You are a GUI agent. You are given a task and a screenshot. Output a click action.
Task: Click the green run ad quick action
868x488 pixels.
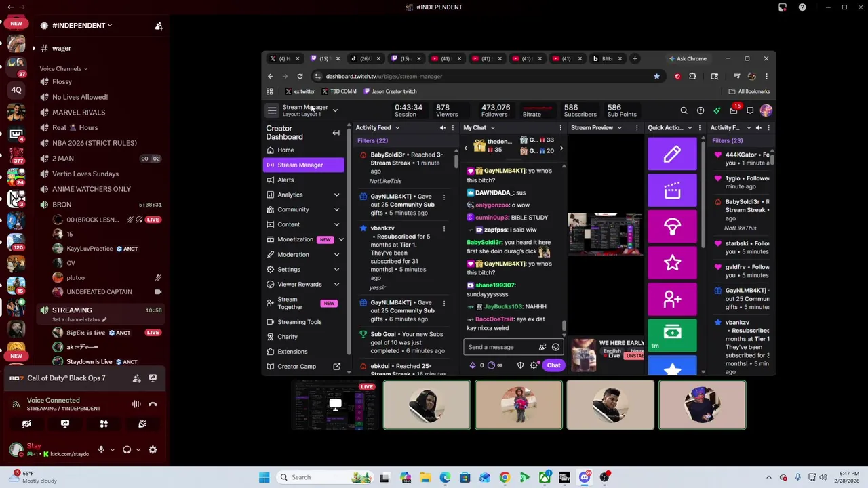point(672,335)
